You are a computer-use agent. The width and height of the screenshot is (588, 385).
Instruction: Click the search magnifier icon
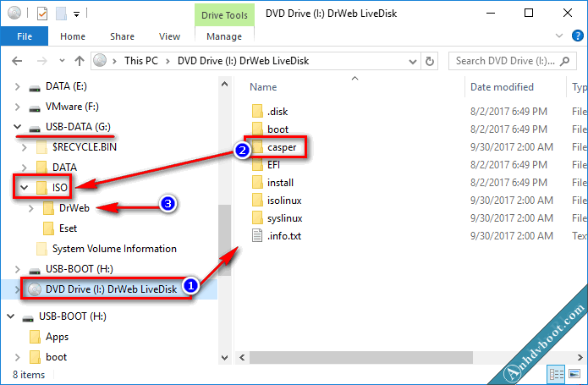pos(565,61)
